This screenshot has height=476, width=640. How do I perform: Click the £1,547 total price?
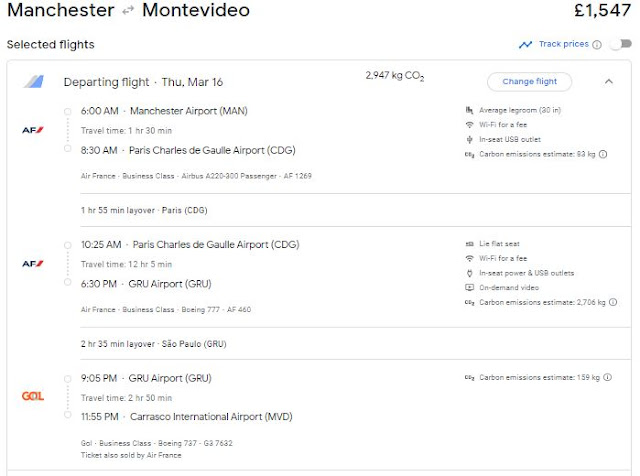(602, 10)
